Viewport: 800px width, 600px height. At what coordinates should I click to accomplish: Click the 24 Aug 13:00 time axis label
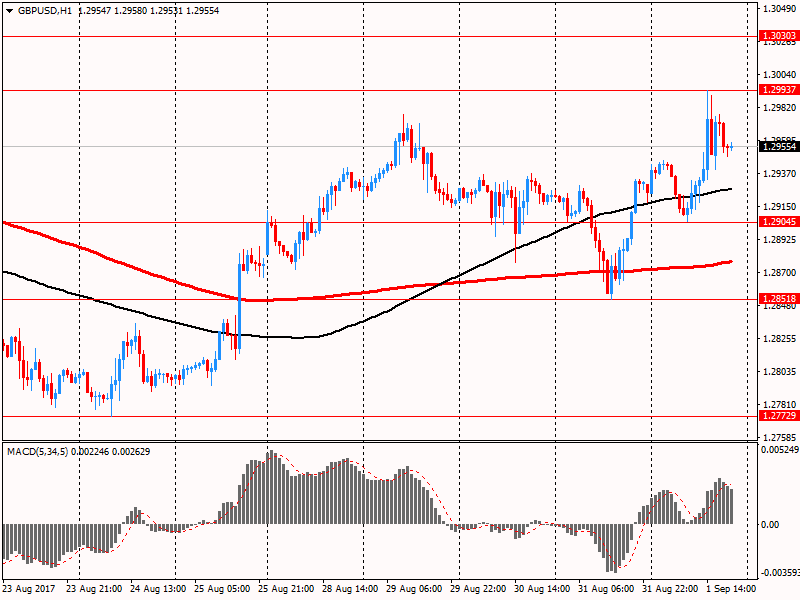(x=158, y=589)
